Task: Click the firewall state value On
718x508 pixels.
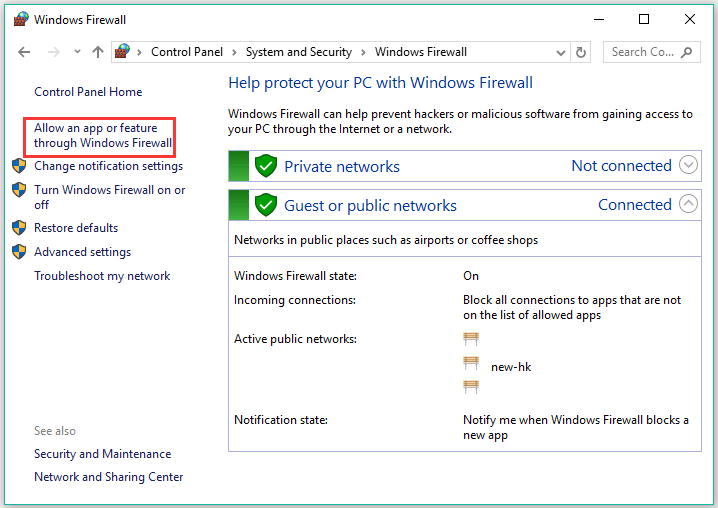Action: pyautogui.click(x=471, y=276)
